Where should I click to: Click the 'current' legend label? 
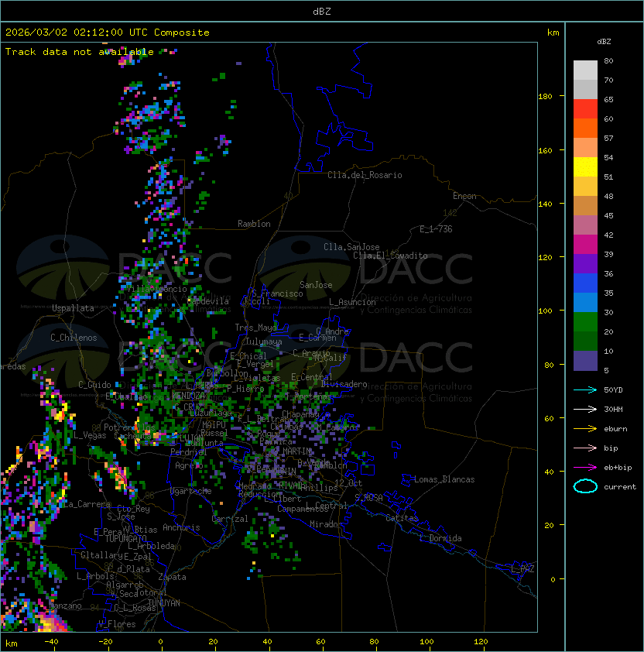(x=620, y=487)
